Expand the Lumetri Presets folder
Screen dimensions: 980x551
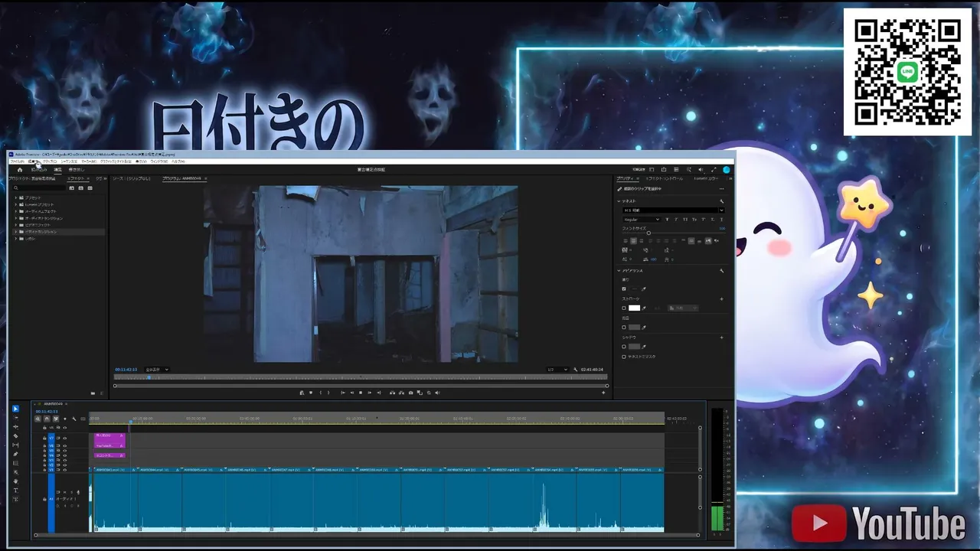click(16, 204)
